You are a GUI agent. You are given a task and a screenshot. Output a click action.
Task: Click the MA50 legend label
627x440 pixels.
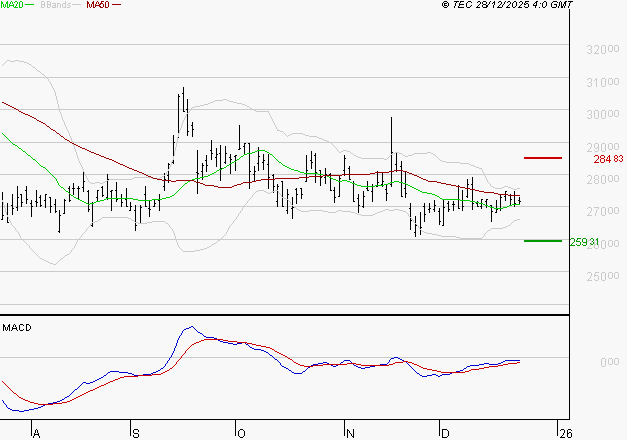[x=98, y=5]
